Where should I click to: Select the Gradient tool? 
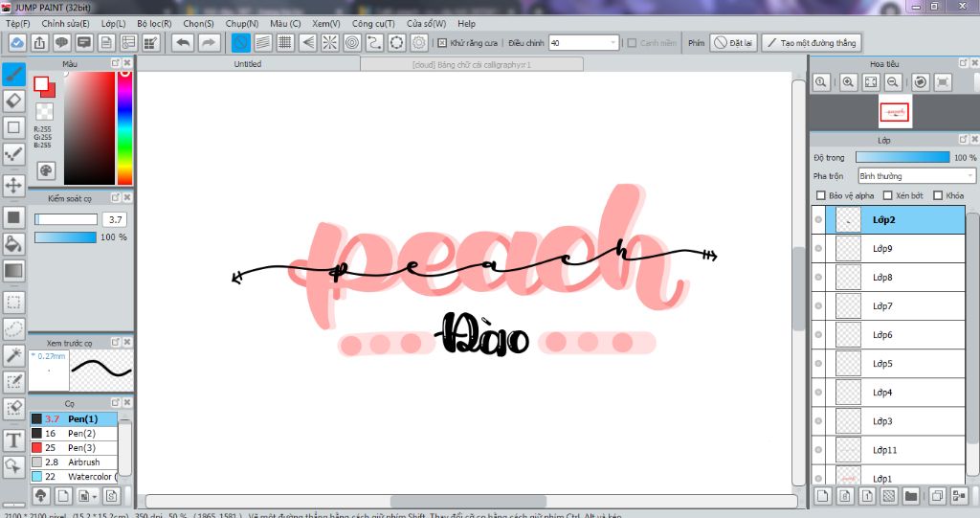click(x=13, y=271)
